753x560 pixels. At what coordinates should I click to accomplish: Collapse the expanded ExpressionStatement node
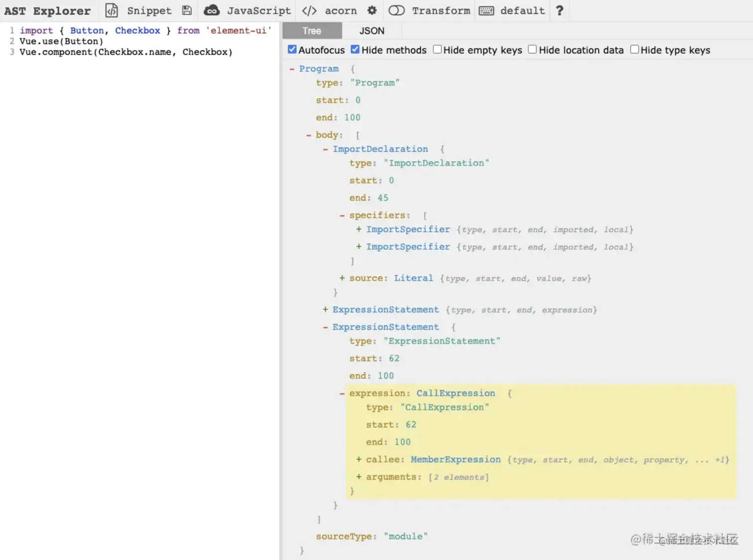coord(325,327)
